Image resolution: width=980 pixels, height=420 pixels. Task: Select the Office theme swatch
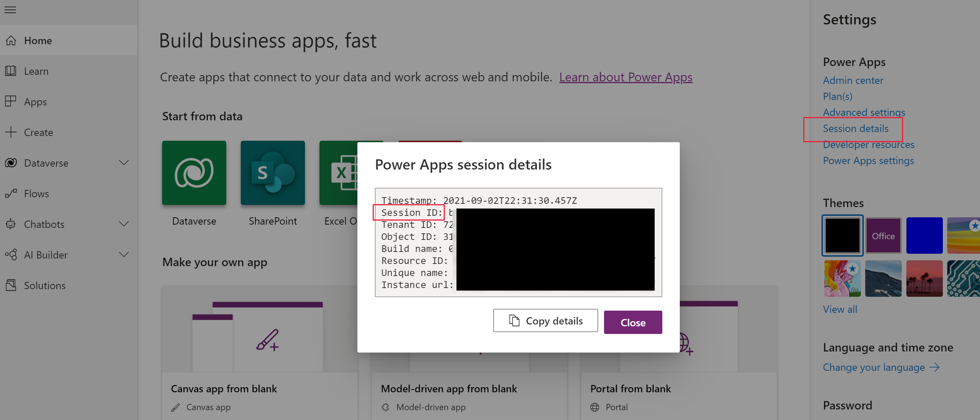[x=884, y=236]
